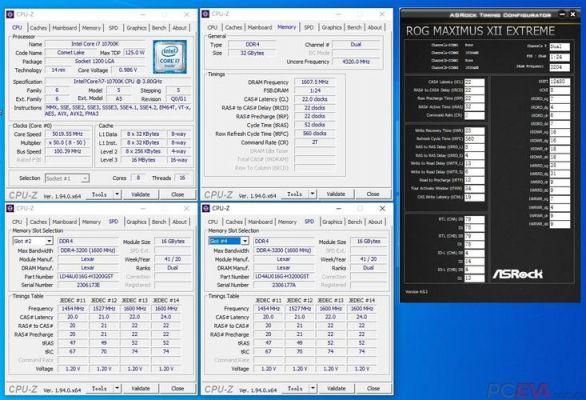Click the CPU-Z icon in the Slot #4 window's title bar
Screen dimensions: 586x400
(x=205, y=208)
